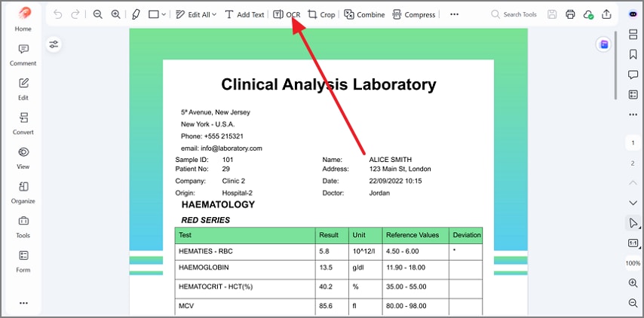The height and width of the screenshot is (318, 644).
Task: Open the Edit section in the sidebar
Action: tap(23, 90)
